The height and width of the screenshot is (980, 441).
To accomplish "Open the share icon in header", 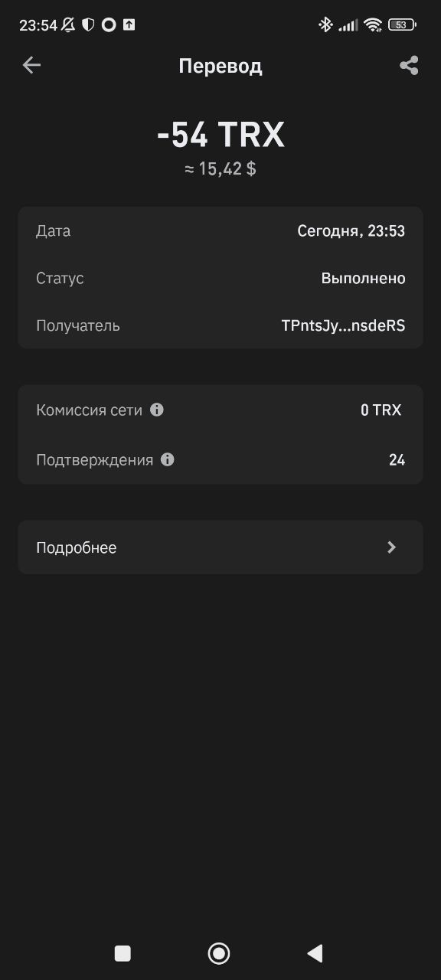I will pos(409,65).
